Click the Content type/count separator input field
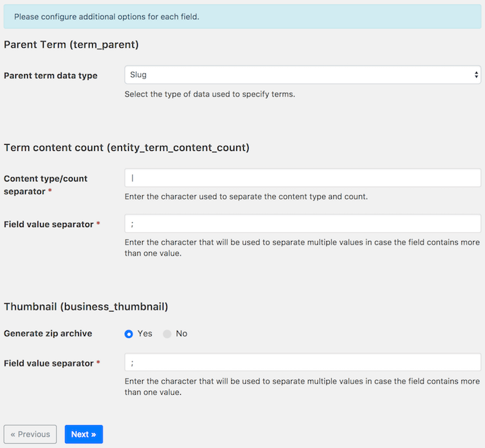 click(303, 178)
